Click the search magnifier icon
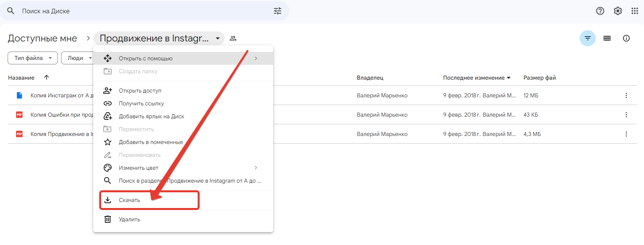Viewport: 644px width, 245px height. click(x=11, y=11)
